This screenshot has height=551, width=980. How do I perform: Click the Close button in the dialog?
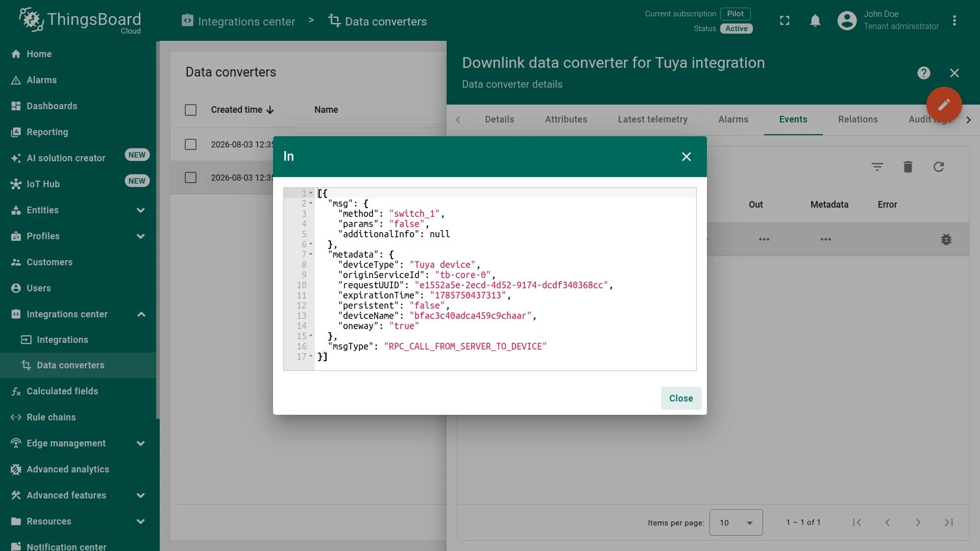click(681, 398)
